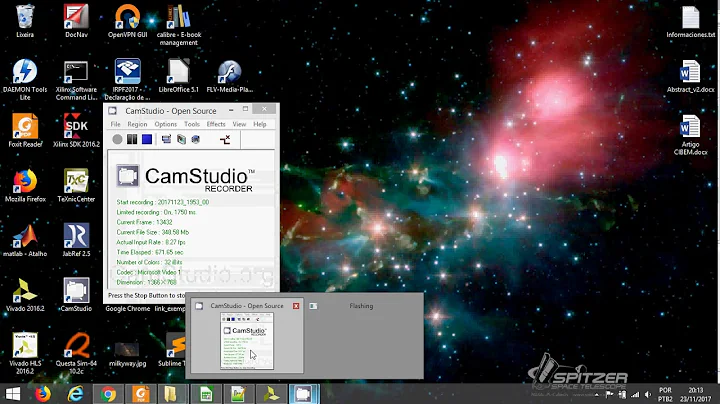The width and height of the screenshot is (720, 404).
Task: Select the informaciones.txt desktop file
Action: click(690, 22)
